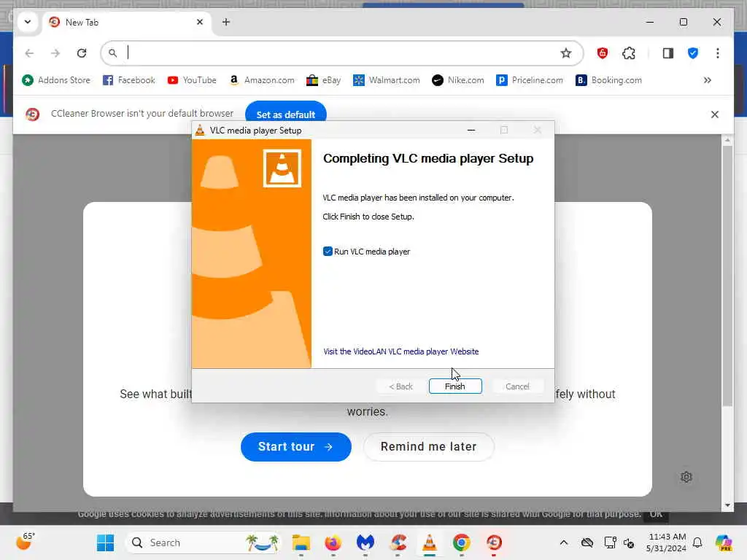The width and height of the screenshot is (747, 560).
Task: Click Finish in VLC Setup
Action: coord(455,386)
